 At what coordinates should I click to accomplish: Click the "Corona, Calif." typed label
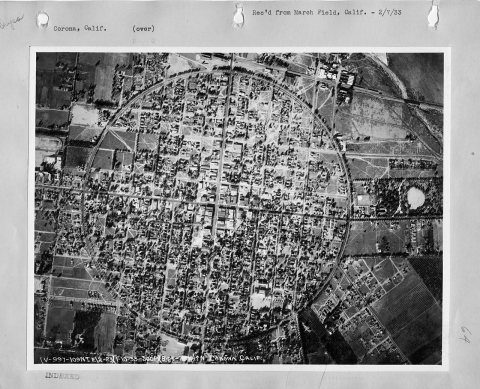tap(80, 29)
